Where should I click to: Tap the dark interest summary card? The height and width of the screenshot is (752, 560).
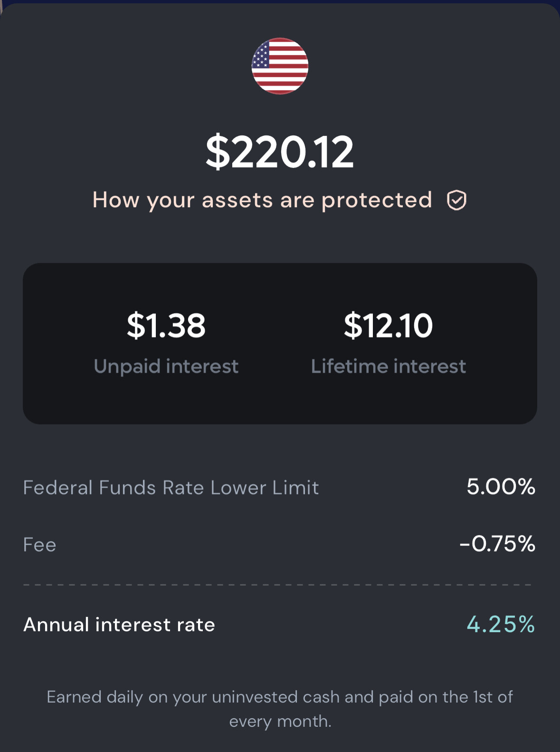[x=280, y=344]
